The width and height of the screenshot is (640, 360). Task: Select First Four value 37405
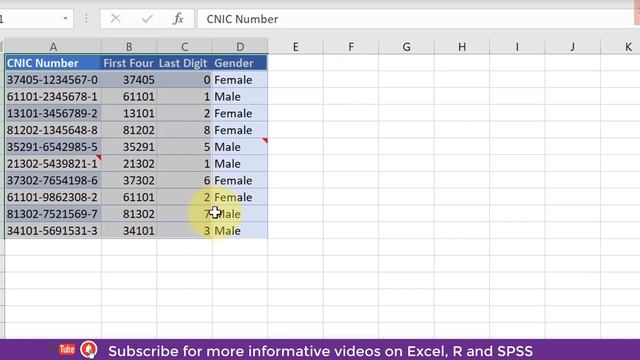(x=129, y=80)
